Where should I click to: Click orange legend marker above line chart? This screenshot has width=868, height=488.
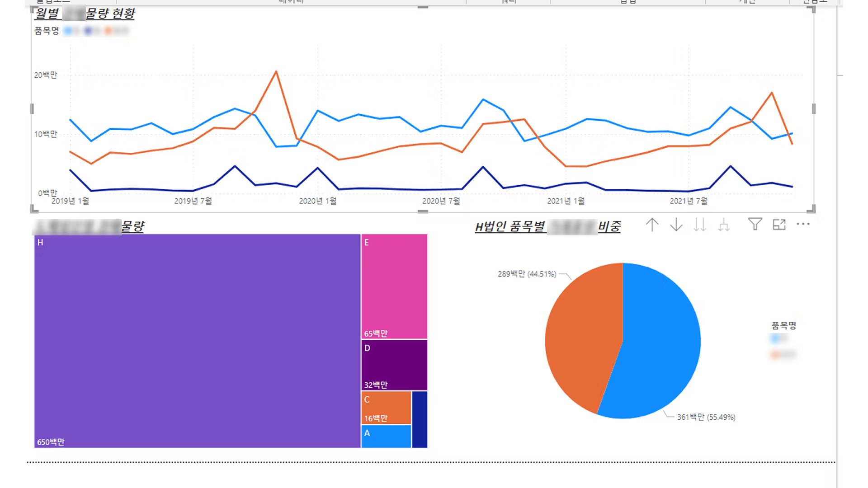[x=108, y=31]
